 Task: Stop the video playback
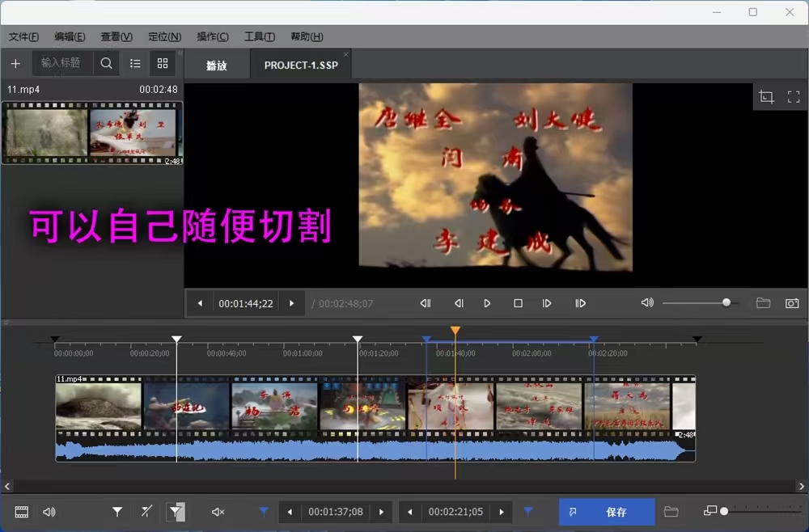point(518,304)
